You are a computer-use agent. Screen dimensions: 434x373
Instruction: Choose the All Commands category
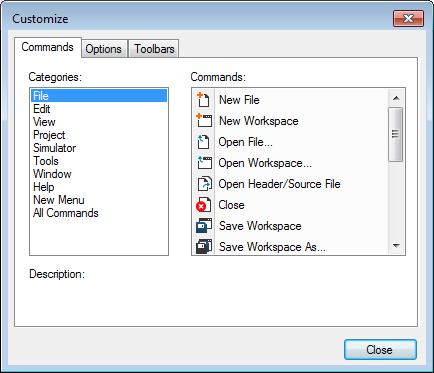[x=99, y=213]
